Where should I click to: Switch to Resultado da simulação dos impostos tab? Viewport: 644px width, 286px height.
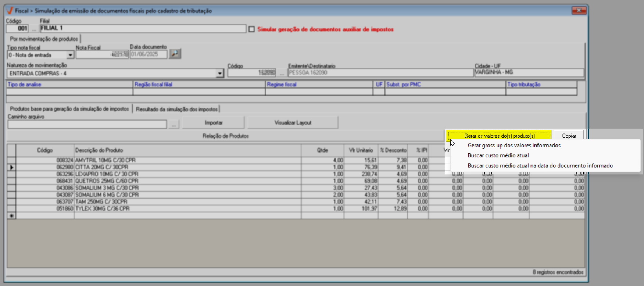coord(177,109)
